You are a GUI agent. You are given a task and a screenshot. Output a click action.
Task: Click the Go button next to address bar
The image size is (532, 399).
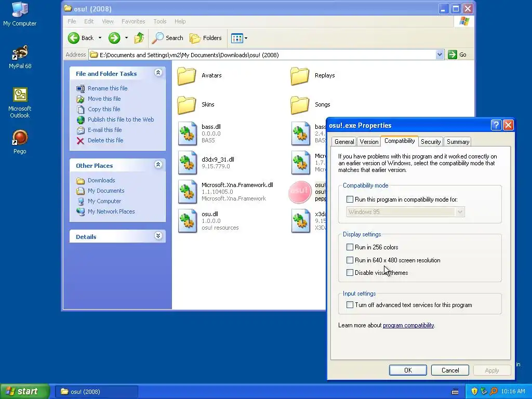457,55
